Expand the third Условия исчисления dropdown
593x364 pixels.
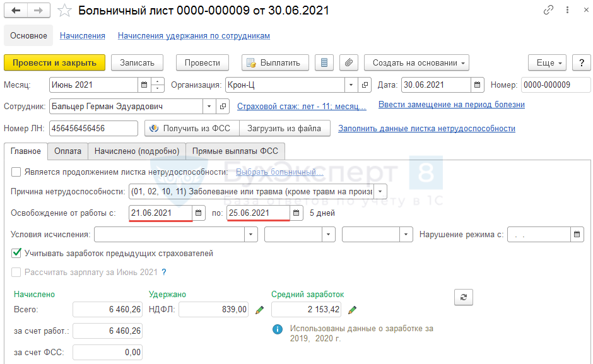[x=406, y=235]
